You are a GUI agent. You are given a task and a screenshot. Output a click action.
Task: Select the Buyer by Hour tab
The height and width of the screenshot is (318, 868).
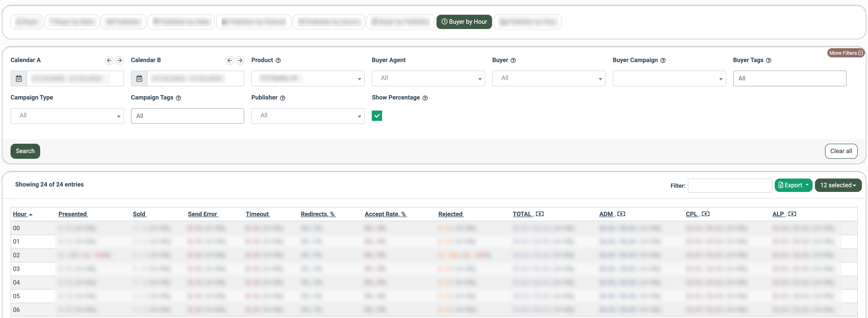tap(464, 22)
